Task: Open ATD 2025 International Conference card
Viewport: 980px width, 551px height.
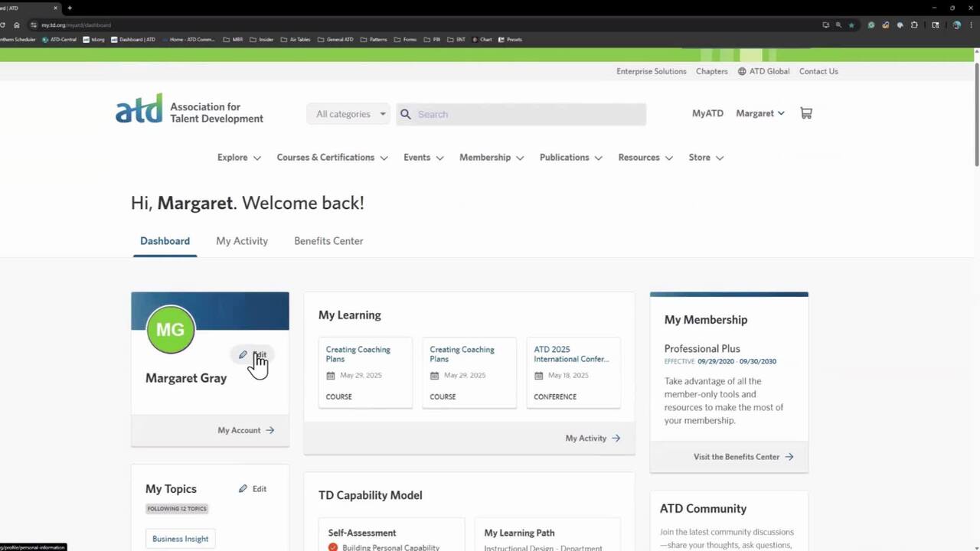Action: click(x=573, y=373)
